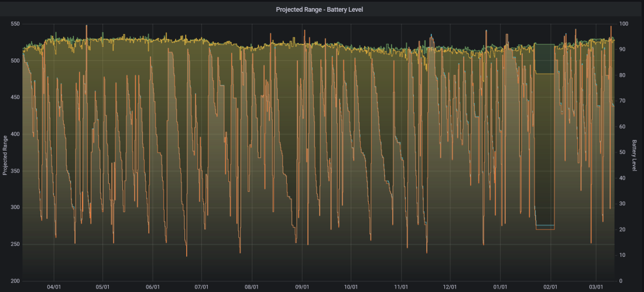
Task: Click the vertical Battery Level axis title
Action: tap(634, 155)
